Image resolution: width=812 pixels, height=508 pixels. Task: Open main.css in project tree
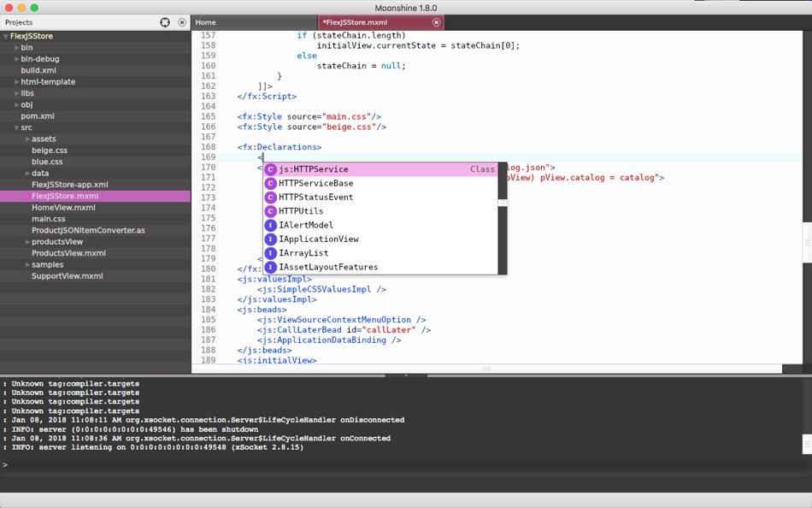coord(49,219)
